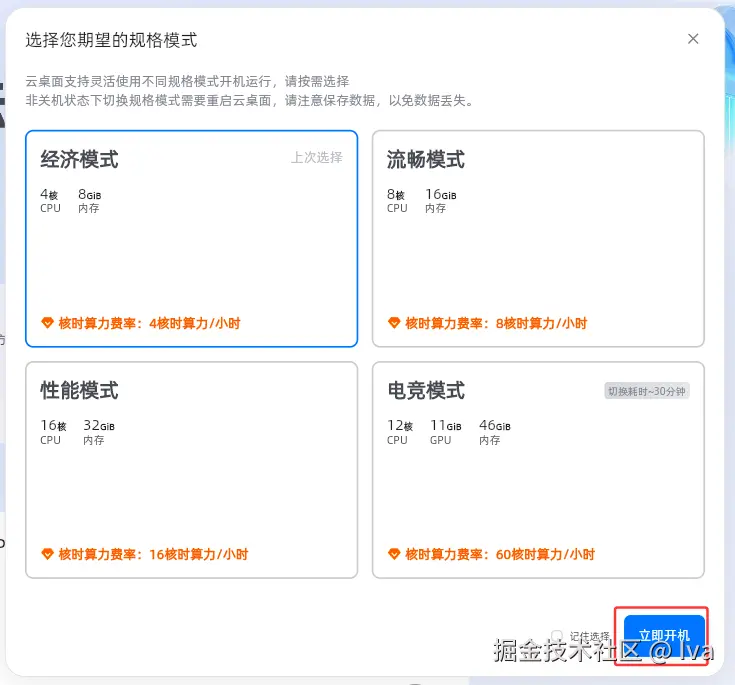Screen dimensions: 735x685
Task: Click the diamond icon beside 8核时算力/小时
Action: pos(394,323)
